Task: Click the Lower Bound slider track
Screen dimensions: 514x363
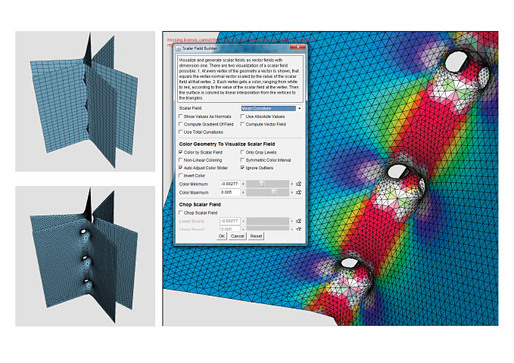Action: tap(268, 221)
